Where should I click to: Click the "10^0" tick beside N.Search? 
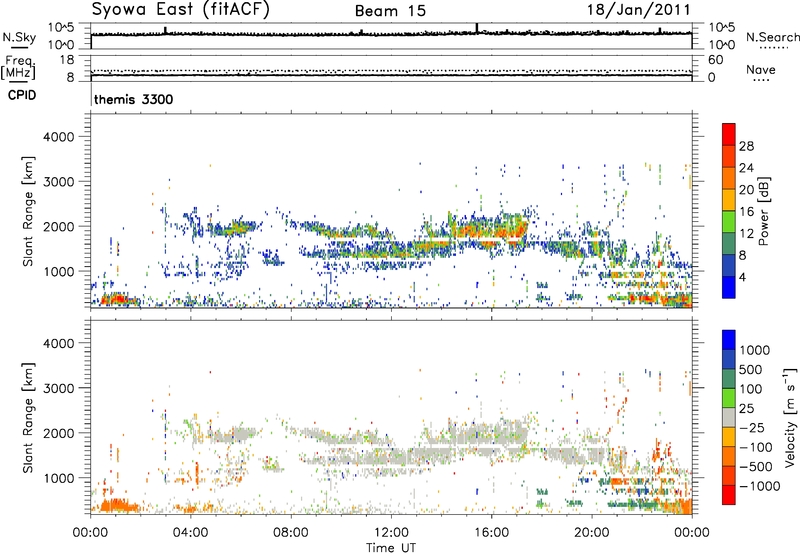(721, 45)
